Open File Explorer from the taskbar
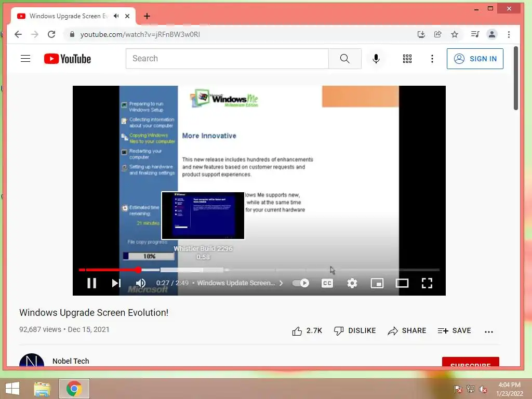Viewport: 532px width, 399px height. point(42,389)
